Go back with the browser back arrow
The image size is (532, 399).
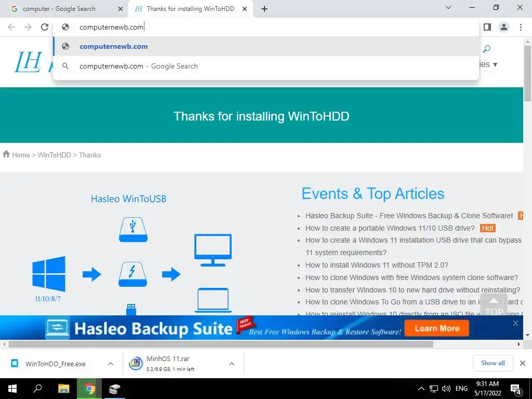(11, 27)
